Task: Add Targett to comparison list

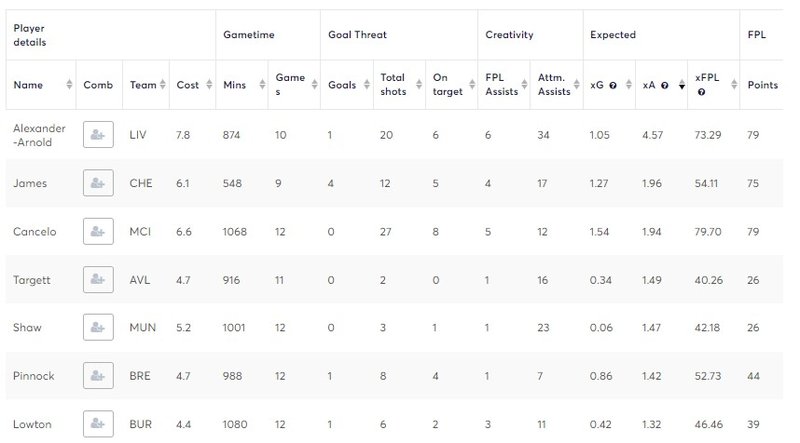Action: (x=98, y=280)
